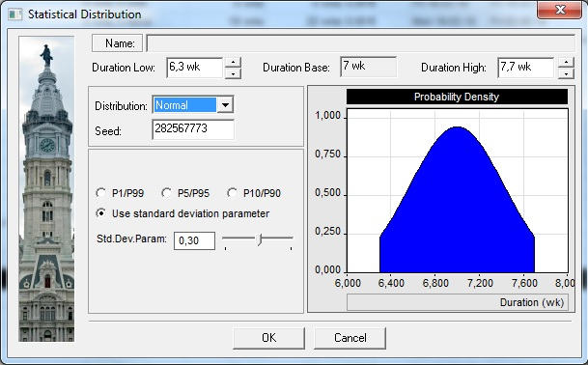The height and width of the screenshot is (365, 588).
Task: Click the Std.Dev.Param slider handle
Action: pyautogui.click(x=259, y=239)
